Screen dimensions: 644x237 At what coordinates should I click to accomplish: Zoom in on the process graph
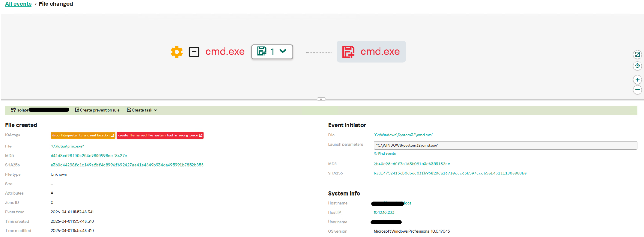click(637, 80)
